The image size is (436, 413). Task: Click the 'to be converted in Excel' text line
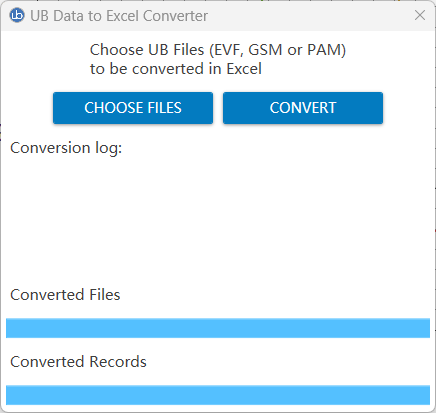176,69
